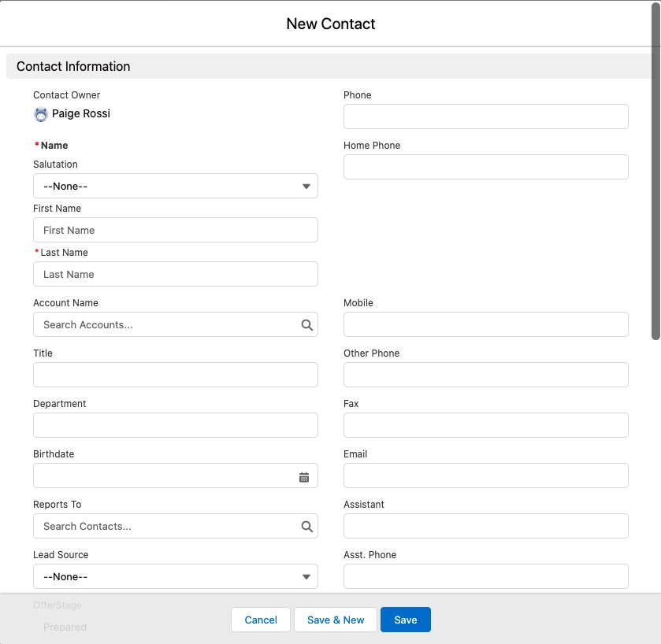Open the Salutation dropdown menu

[175, 186]
